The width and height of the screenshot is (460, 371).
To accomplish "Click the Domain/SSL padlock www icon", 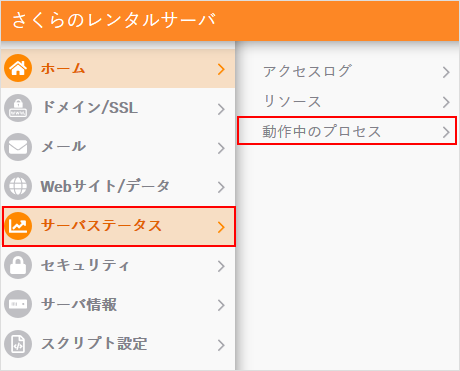I will click(18, 108).
